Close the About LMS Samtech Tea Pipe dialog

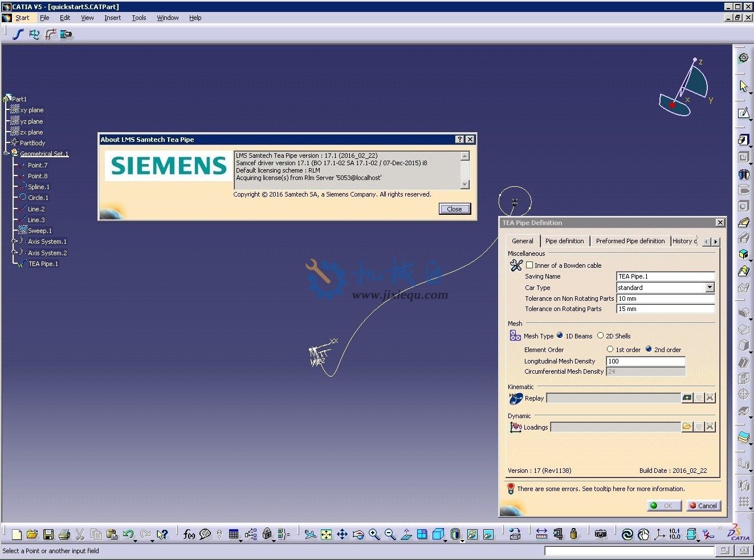click(454, 209)
